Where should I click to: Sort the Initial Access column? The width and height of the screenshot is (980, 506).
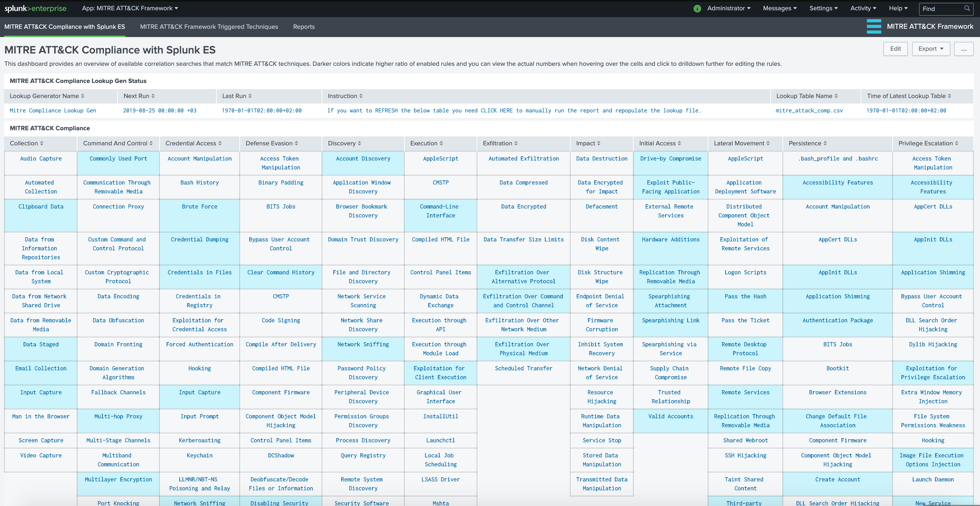click(x=660, y=143)
